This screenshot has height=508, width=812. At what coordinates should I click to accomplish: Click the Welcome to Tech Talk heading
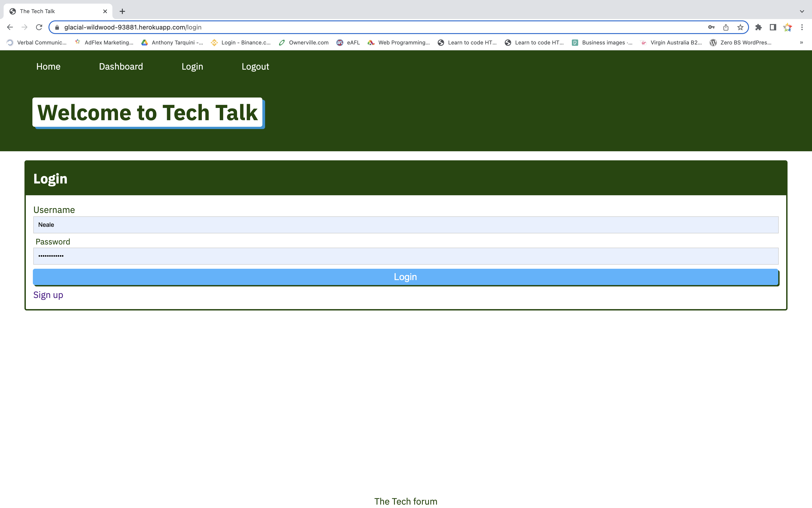coord(147,112)
